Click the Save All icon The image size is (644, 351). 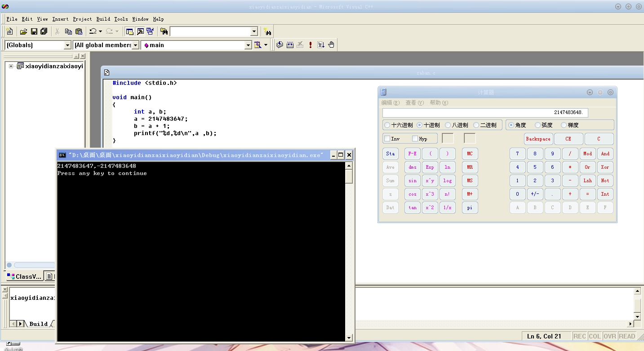44,31
